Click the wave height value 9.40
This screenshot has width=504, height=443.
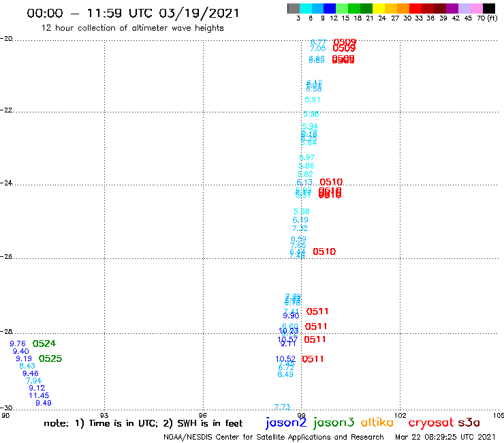21,351
